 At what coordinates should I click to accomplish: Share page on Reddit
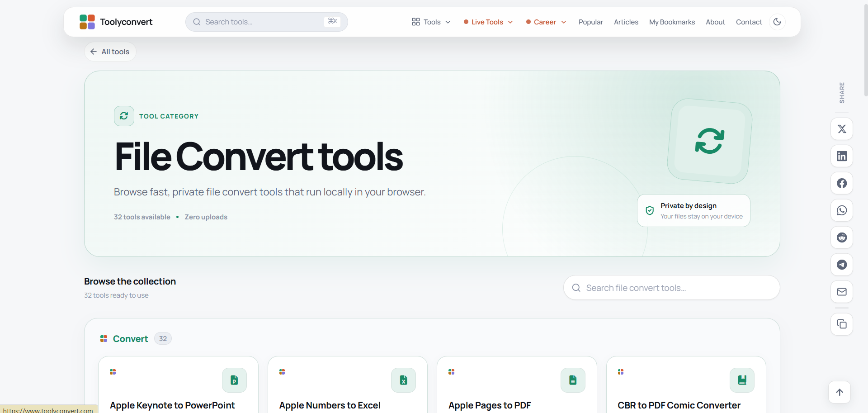pos(842,237)
